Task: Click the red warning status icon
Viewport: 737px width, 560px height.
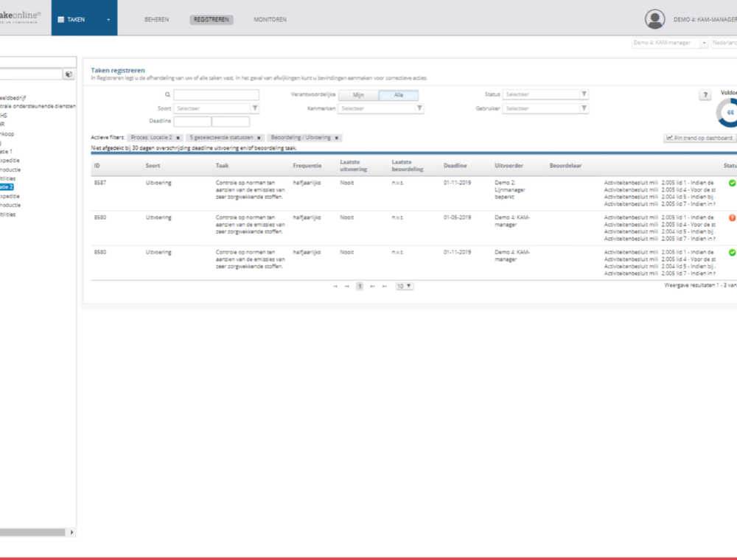Action: pyautogui.click(x=732, y=217)
